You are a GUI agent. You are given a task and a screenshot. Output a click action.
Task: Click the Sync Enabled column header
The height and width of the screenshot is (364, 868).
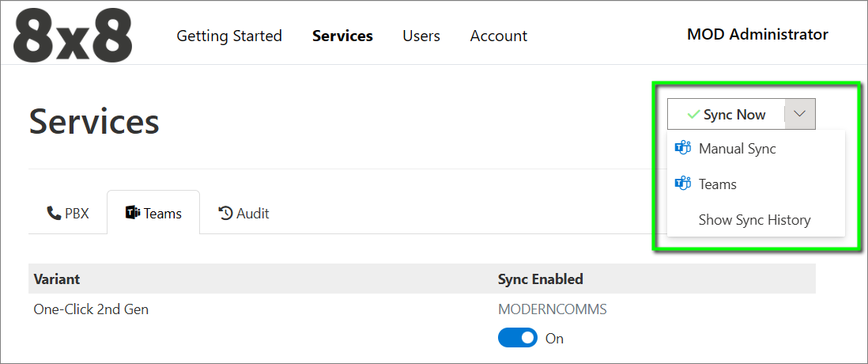pyautogui.click(x=540, y=279)
